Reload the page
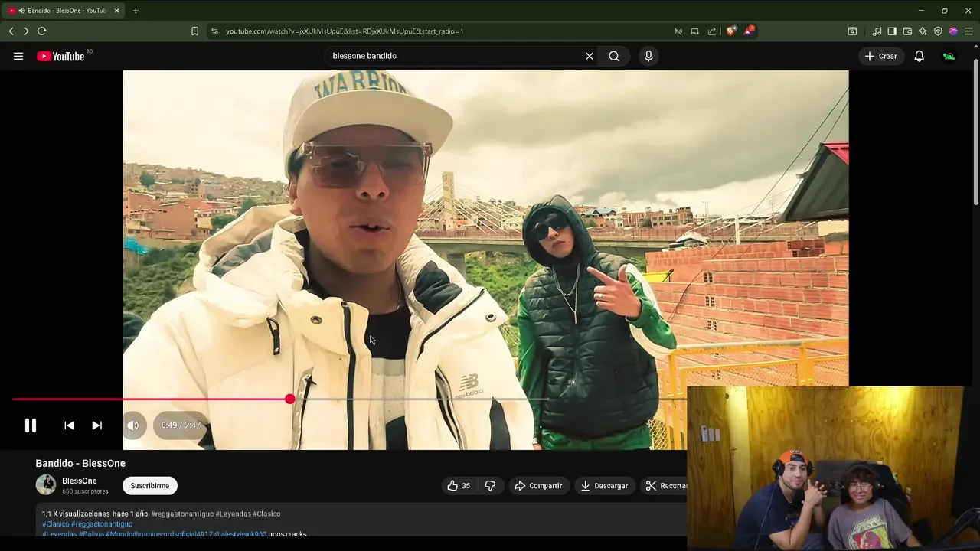Image resolution: width=980 pixels, height=551 pixels. coord(42,31)
